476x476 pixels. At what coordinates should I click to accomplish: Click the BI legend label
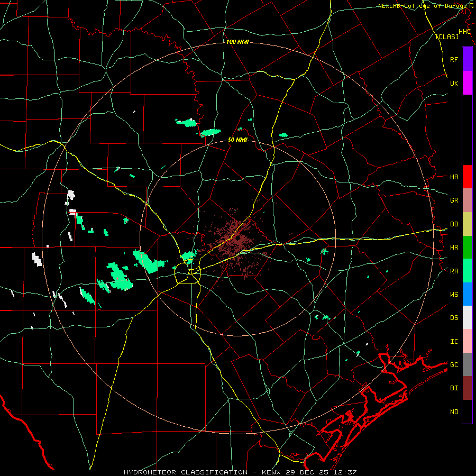(454, 388)
